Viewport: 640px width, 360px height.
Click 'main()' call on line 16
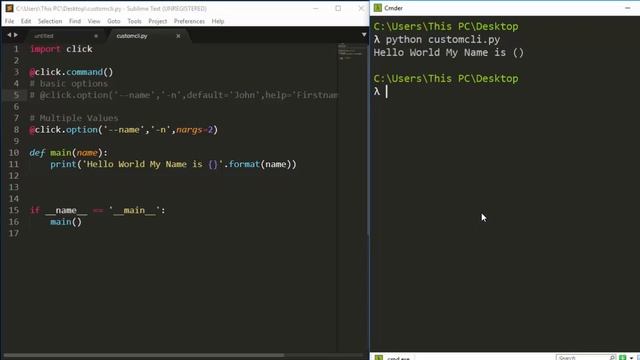pyautogui.click(x=66, y=222)
